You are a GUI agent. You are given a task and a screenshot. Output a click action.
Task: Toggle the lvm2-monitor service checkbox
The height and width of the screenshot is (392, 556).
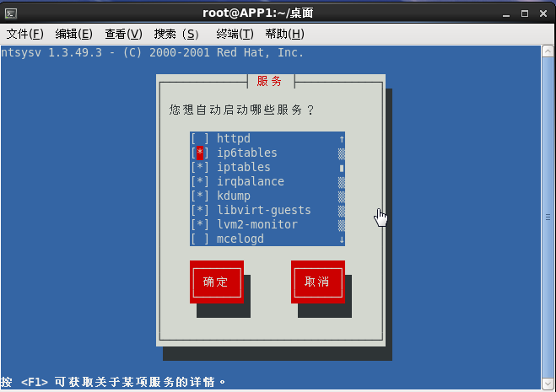tap(200, 225)
